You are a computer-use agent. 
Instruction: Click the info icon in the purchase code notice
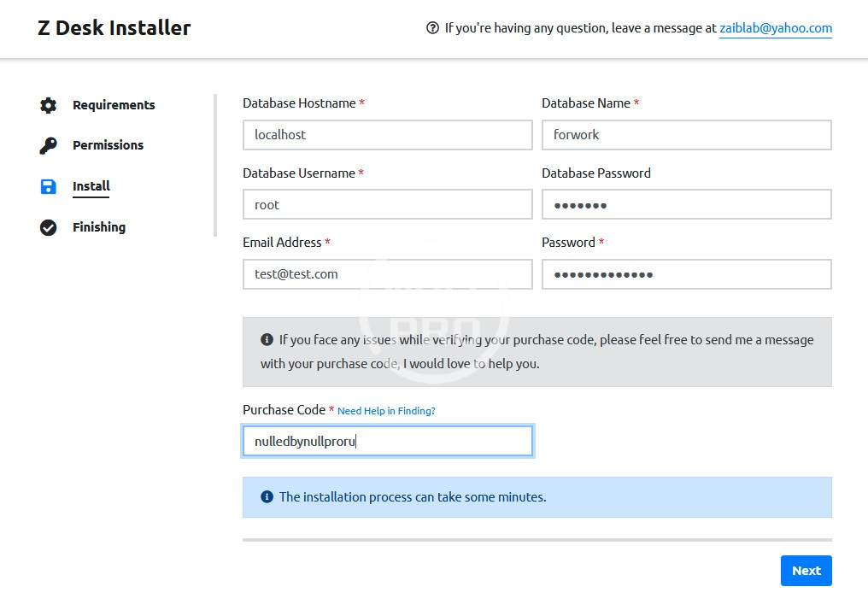[x=267, y=339]
